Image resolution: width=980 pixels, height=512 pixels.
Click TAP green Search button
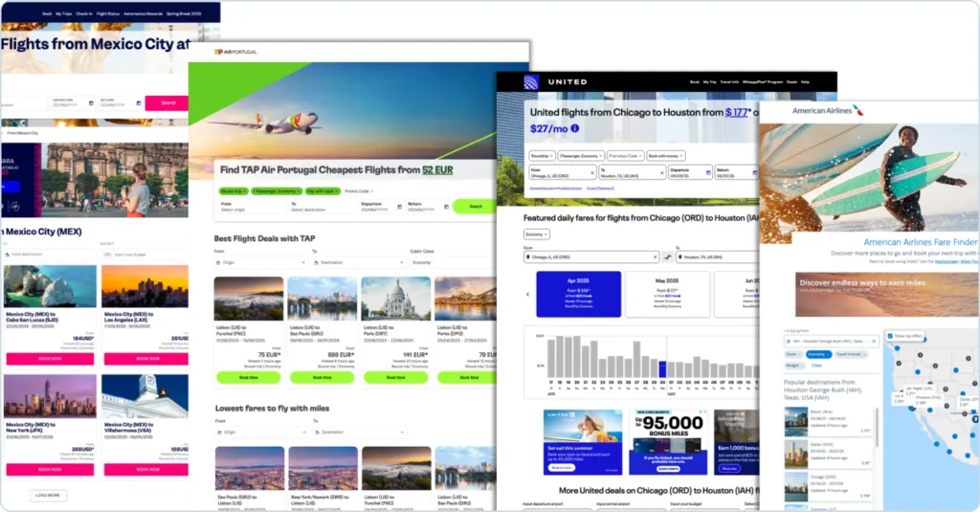[475, 207]
